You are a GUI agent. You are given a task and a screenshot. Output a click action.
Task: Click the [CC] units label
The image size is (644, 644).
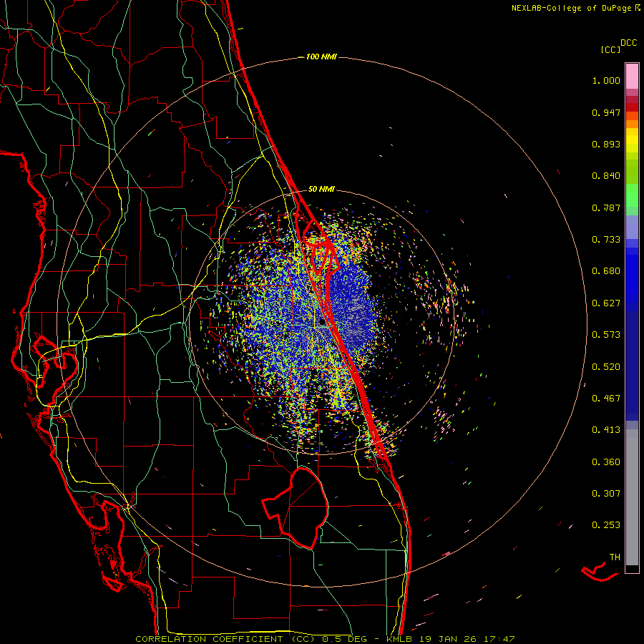tap(611, 49)
